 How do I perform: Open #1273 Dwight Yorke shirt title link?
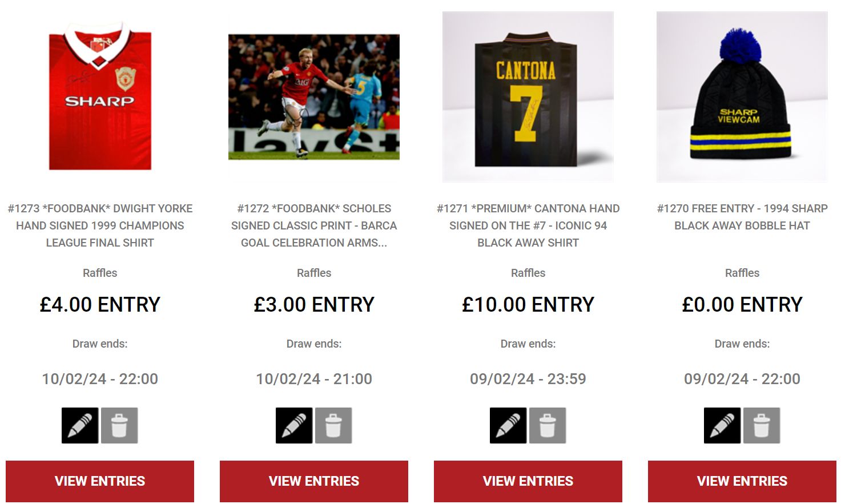coord(100,225)
